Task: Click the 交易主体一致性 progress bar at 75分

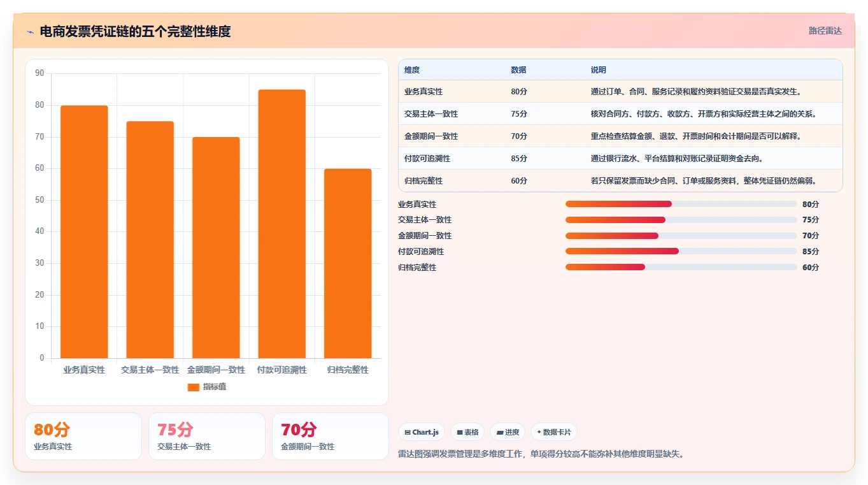Action: pos(681,220)
